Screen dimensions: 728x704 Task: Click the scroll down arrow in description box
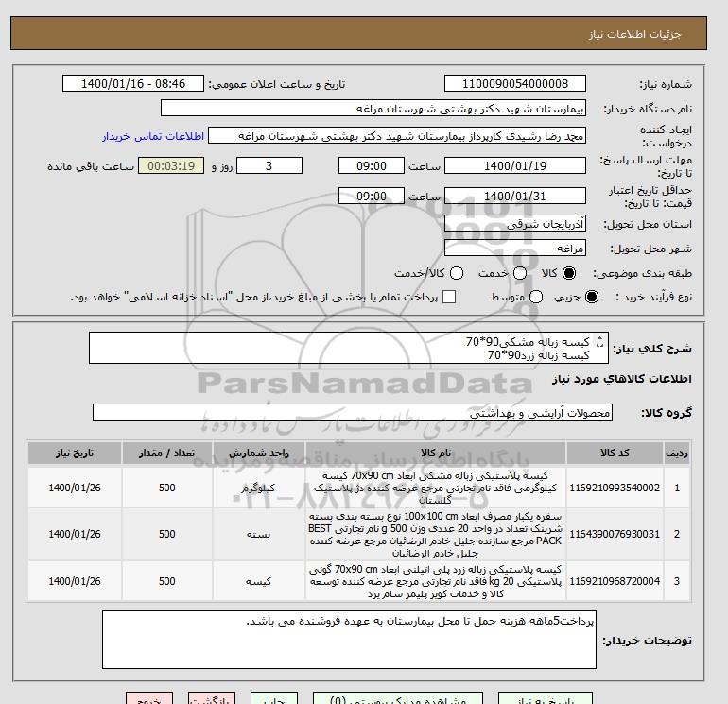(599, 345)
